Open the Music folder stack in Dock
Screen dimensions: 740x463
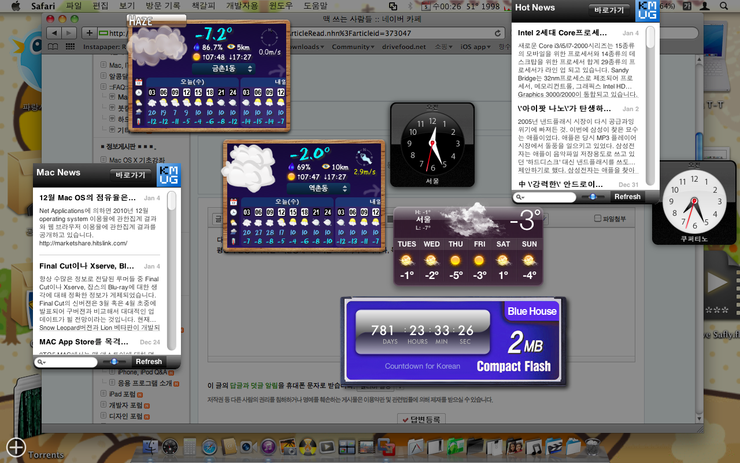tap(534, 446)
